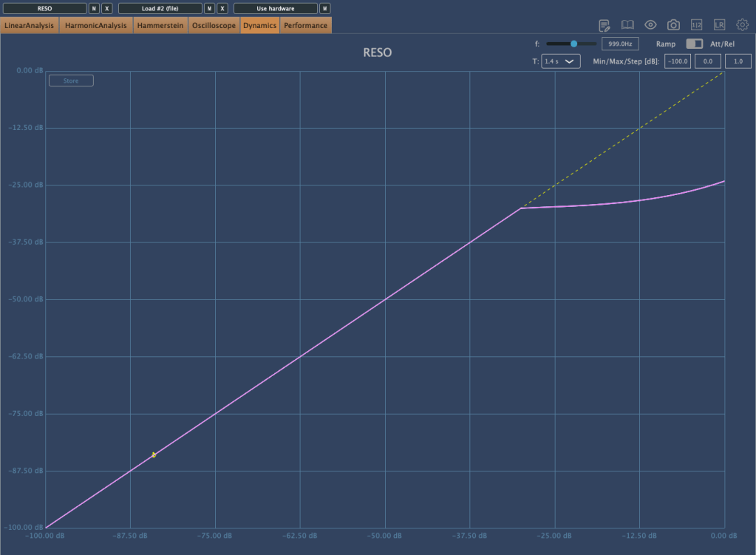
Task: Switch to the Oscilloscope tab
Action: pyautogui.click(x=214, y=26)
